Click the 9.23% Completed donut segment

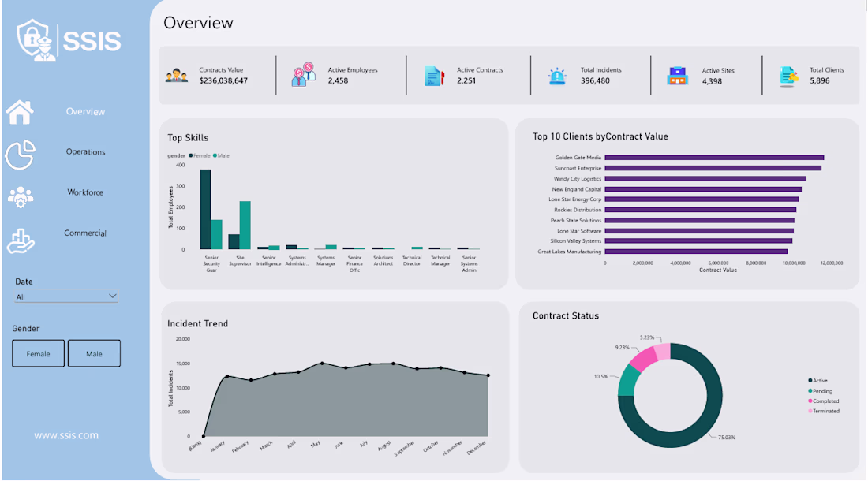[x=645, y=358]
